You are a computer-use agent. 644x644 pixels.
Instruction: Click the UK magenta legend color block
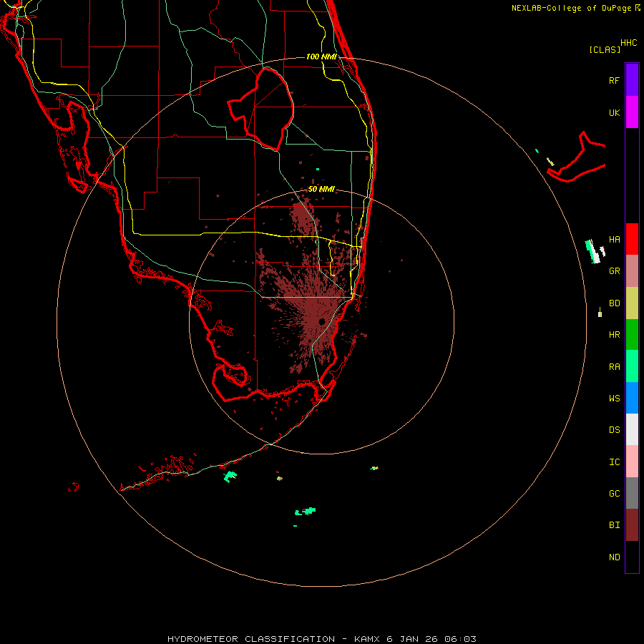tap(632, 112)
